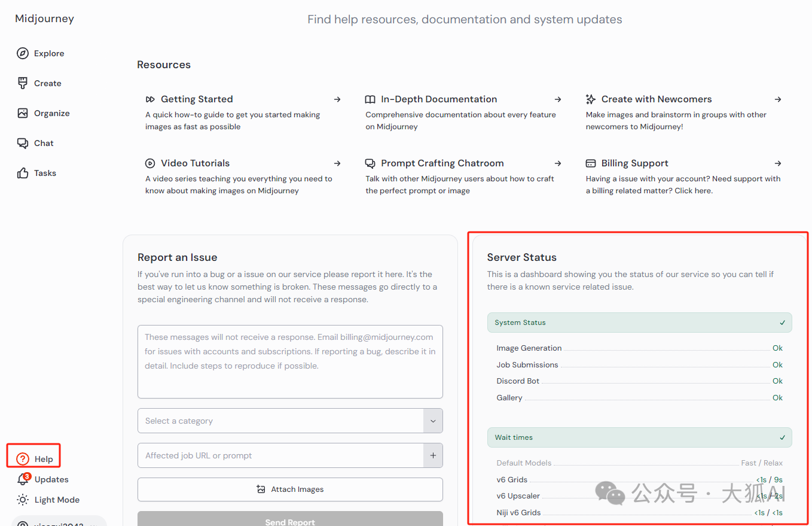Collapse the System Status section header
Screen dimensions: 812x526
click(639, 323)
